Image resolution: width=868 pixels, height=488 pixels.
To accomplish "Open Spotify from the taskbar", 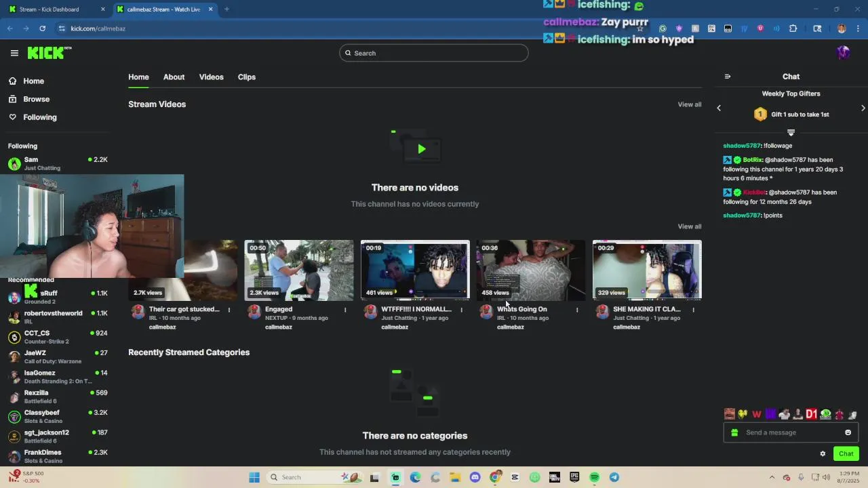I will click(x=594, y=477).
